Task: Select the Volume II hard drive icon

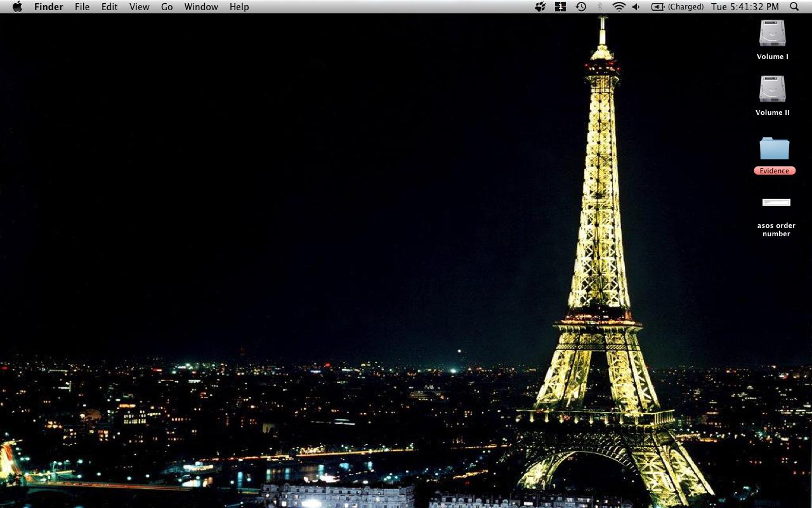Action: pos(772,90)
